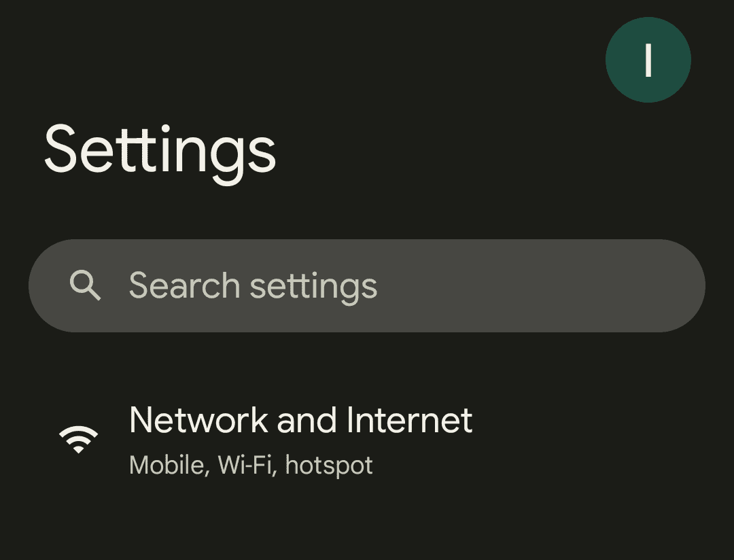
Task: Tap the rounded search bar pill
Action: click(367, 285)
